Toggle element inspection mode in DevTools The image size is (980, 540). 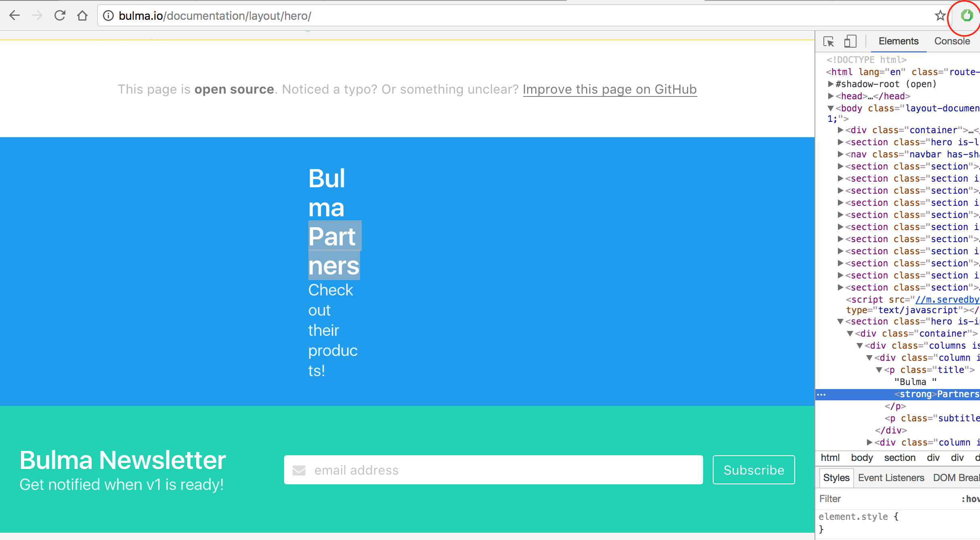coord(829,41)
